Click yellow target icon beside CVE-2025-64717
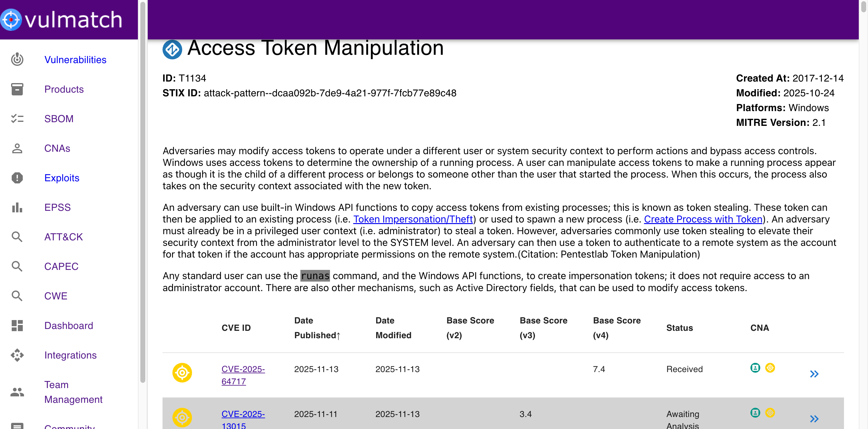Screen dimensions: 868x429 click(x=182, y=373)
